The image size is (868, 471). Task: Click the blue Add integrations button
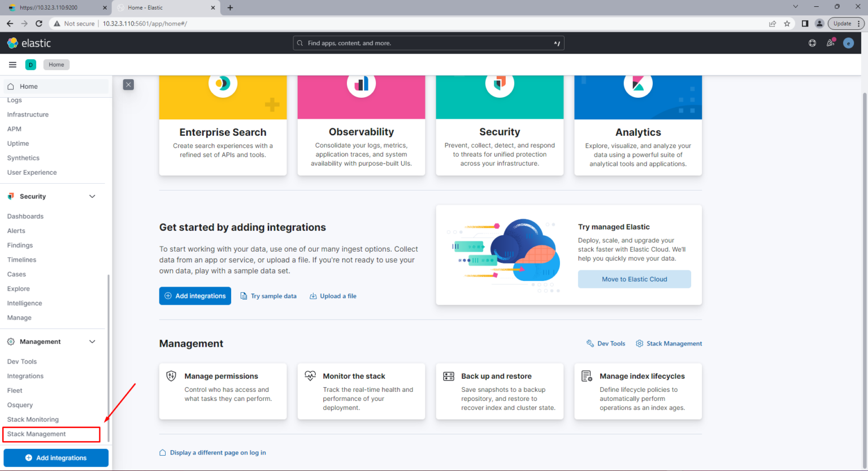coord(195,296)
